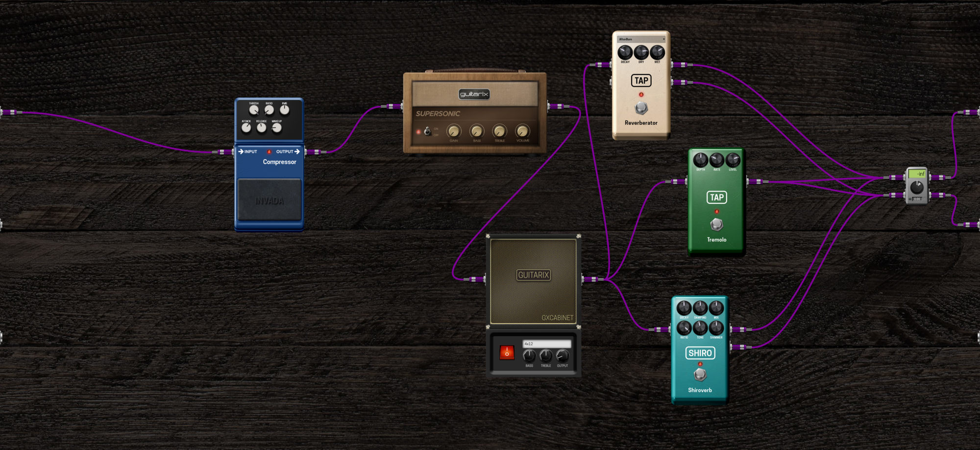Open the GxCabinet 4x12 cabinet model selector
The width and height of the screenshot is (980, 450).
[547, 344]
